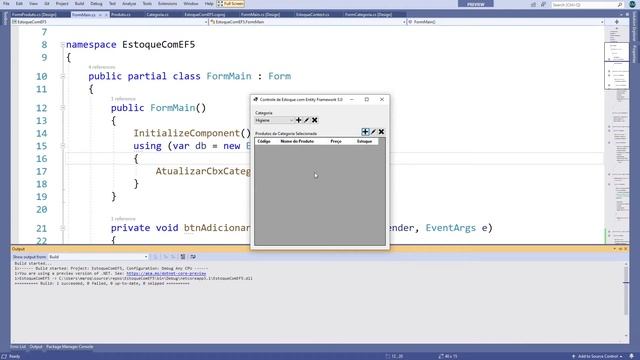Click the Preço column header

[x=336, y=141]
